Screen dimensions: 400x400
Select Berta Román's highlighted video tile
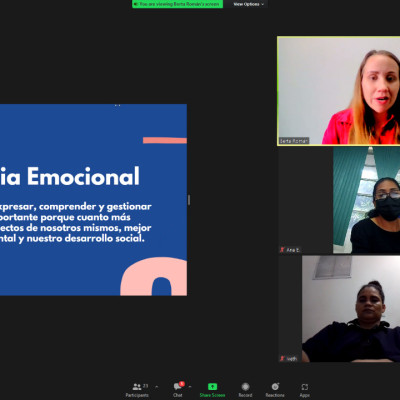click(339, 91)
